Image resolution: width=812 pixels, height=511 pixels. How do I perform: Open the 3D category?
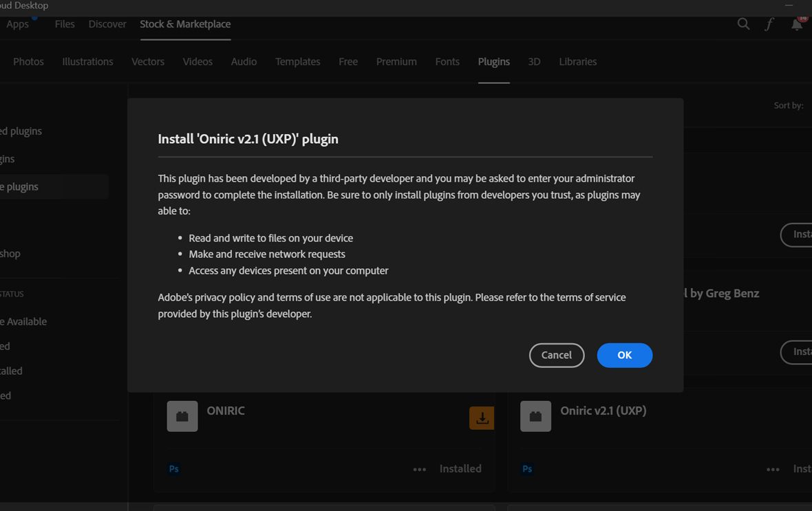point(534,62)
